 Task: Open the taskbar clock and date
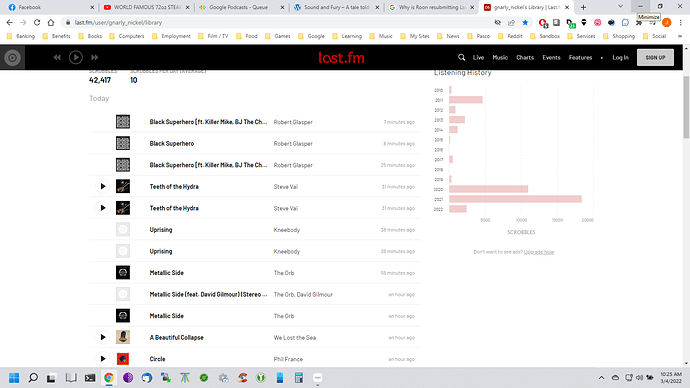tap(671, 377)
